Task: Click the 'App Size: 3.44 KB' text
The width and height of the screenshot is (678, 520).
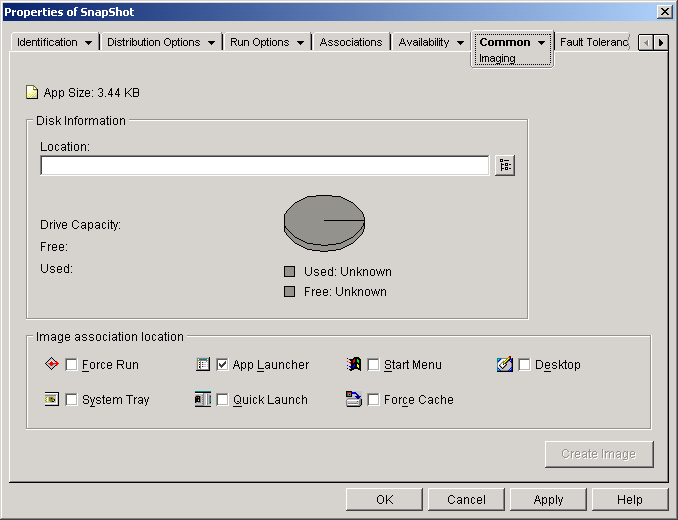Action: [x=92, y=93]
